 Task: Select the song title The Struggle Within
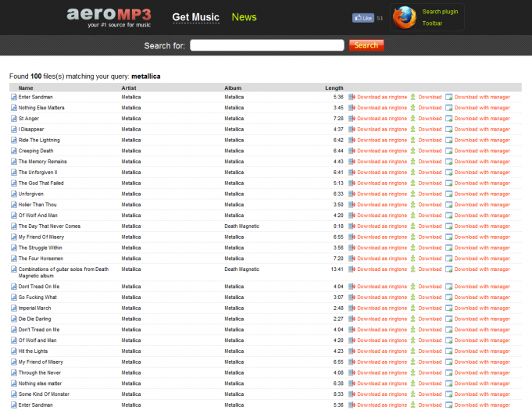pyautogui.click(x=40, y=248)
